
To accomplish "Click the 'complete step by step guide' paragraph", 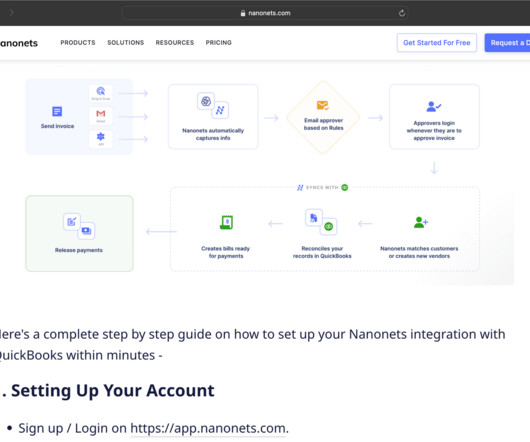I will pos(252,345).
